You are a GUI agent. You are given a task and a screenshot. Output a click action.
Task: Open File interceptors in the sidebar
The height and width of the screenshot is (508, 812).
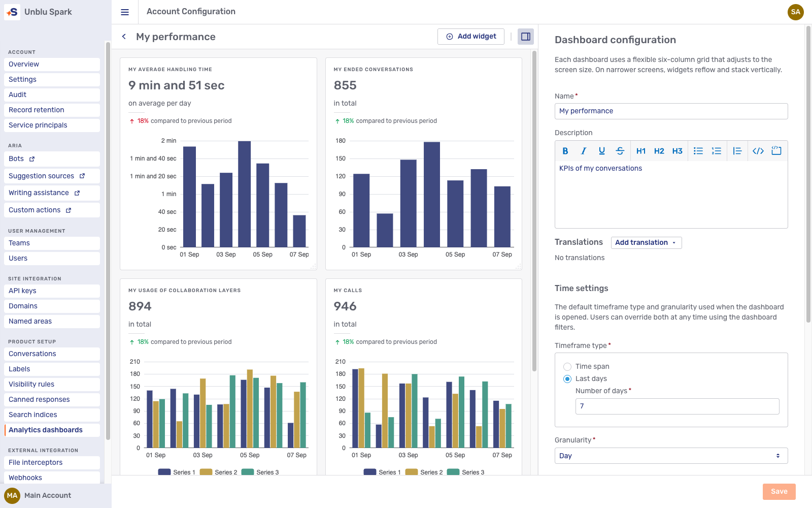(x=52, y=463)
